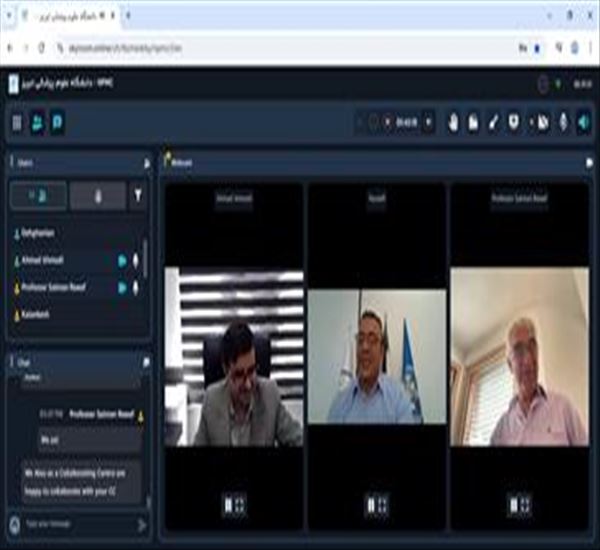
Task: Toggle webcam icon on Ahmad's user row
Action: coord(122,261)
